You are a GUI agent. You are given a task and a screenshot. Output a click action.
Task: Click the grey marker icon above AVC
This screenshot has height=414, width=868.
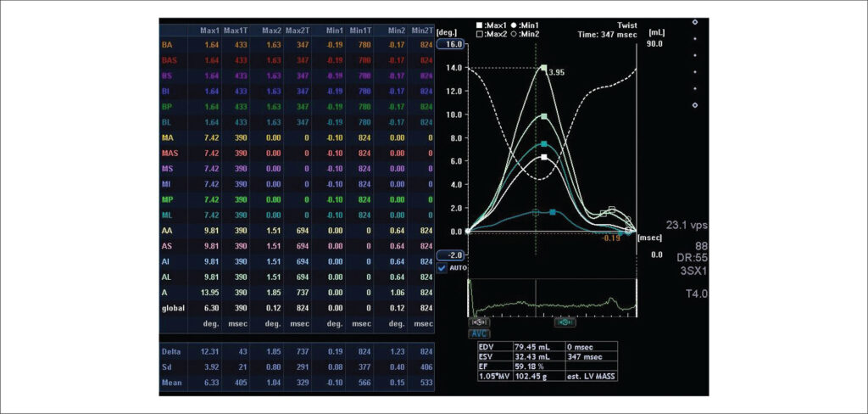coord(479,322)
